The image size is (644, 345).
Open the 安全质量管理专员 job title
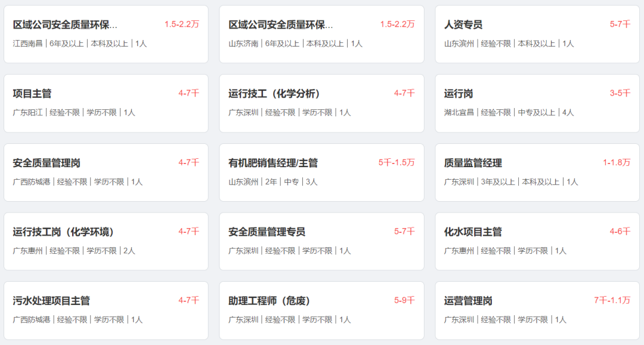267,232
